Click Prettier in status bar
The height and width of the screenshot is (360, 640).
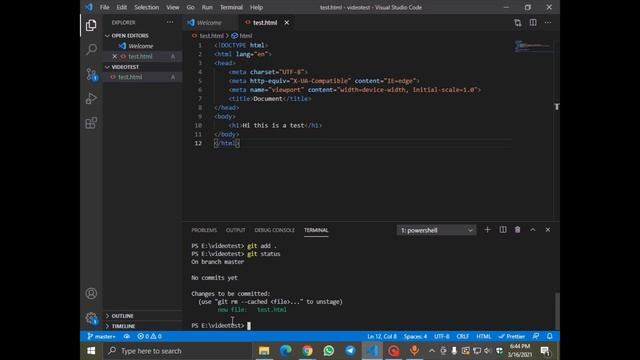512,336
